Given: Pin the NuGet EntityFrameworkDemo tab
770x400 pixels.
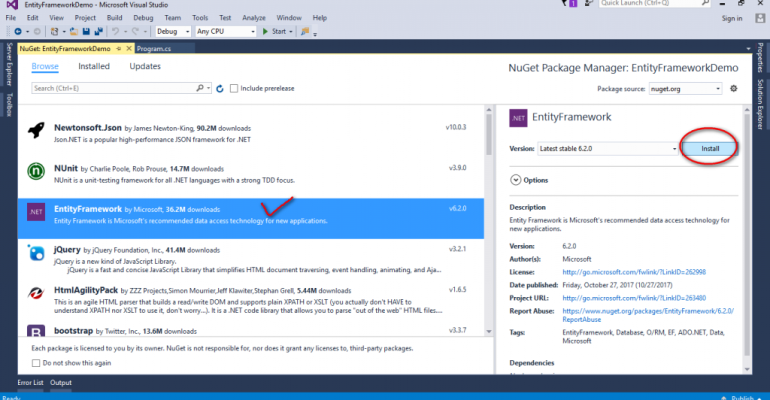Looking at the screenshot, I should (x=119, y=49).
